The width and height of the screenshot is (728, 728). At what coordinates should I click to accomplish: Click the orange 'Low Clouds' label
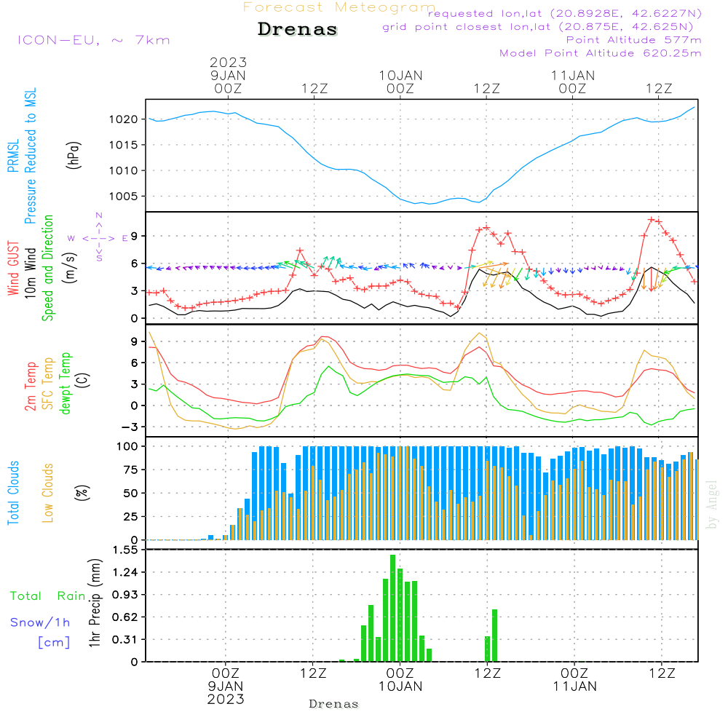(48, 493)
